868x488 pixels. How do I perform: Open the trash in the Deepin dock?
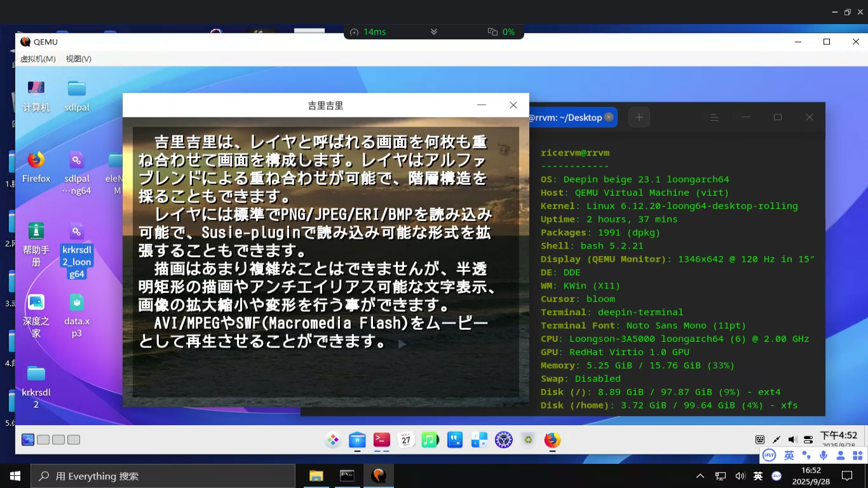pyautogui.click(x=528, y=440)
